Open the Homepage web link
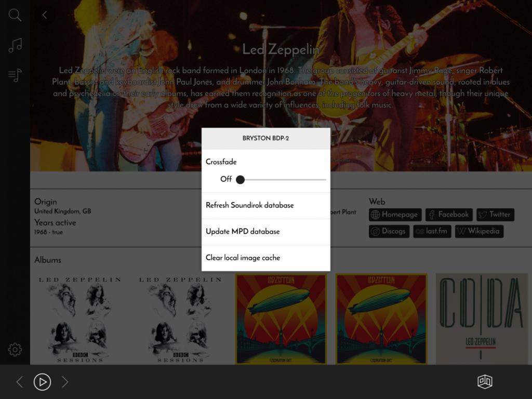 [395, 215]
